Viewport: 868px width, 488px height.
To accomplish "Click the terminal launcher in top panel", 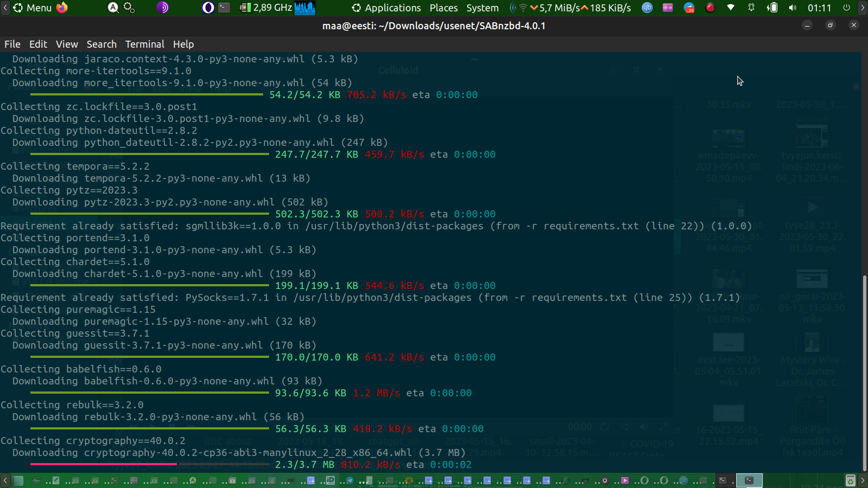I will (224, 8).
